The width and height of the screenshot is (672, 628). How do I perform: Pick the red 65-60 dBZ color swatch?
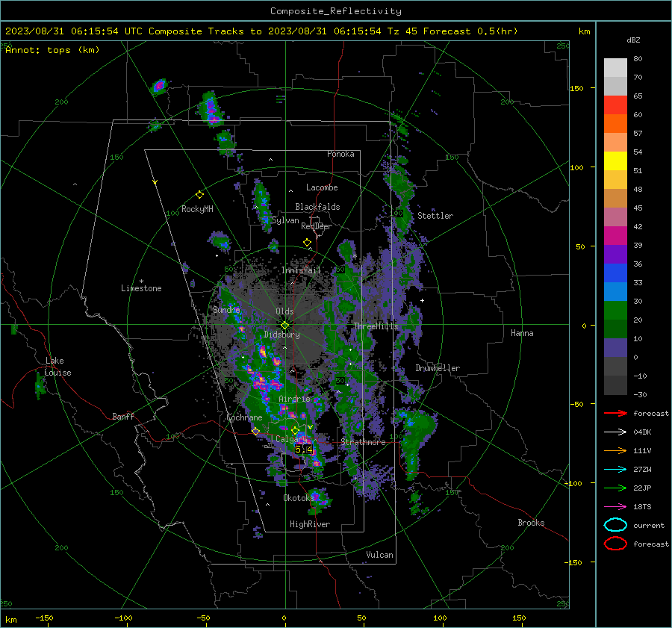[615, 105]
